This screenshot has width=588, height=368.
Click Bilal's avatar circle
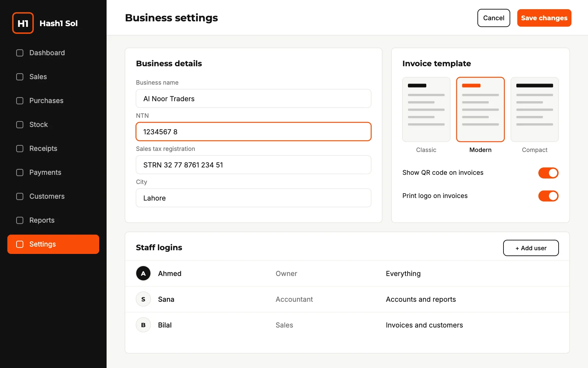coord(143,325)
